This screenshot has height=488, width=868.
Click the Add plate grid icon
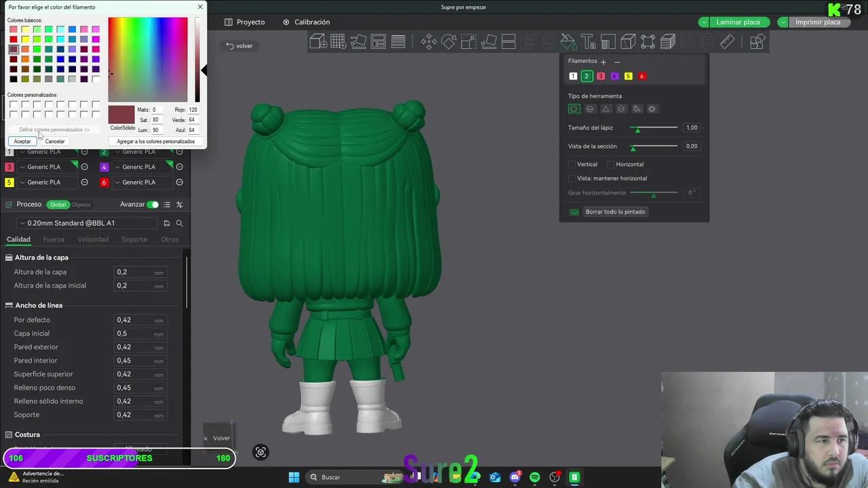[x=338, y=42]
